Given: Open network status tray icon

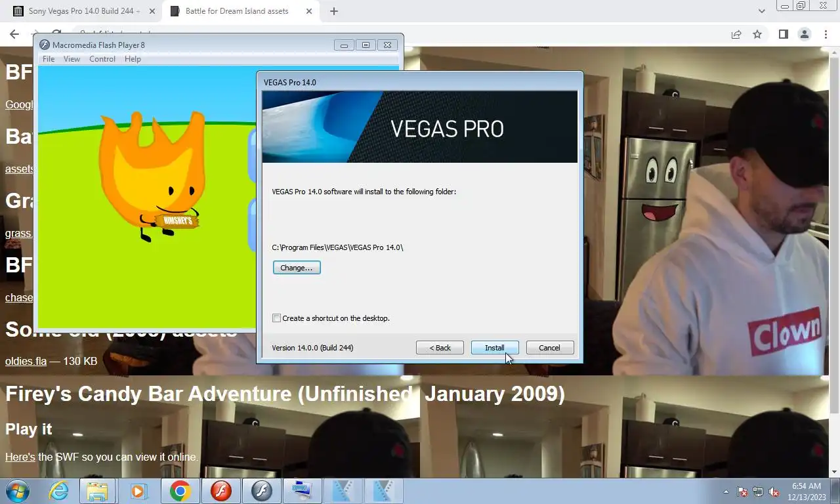Looking at the screenshot, I should pyautogui.click(x=758, y=492).
